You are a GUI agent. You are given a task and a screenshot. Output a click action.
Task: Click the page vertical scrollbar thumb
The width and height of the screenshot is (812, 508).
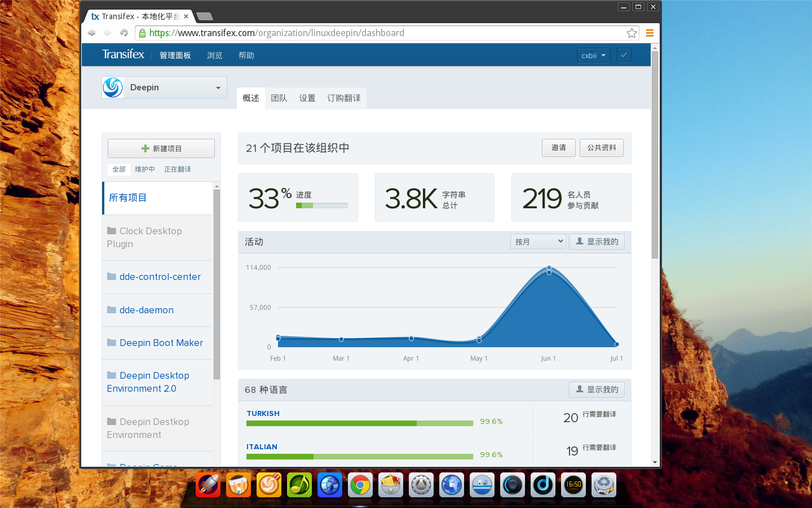tap(655, 155)
